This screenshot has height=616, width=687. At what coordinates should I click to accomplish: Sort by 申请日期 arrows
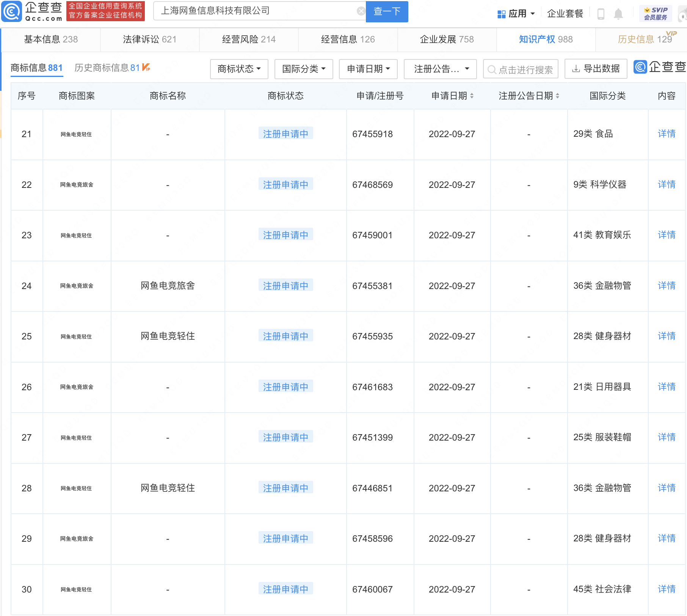coord(472,96)
